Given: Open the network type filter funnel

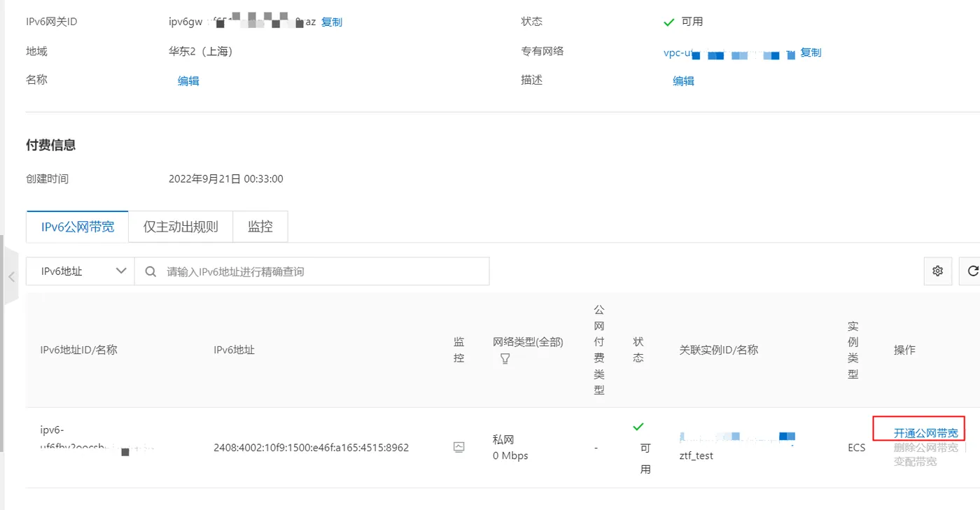Looking at the screenshot, I should pyautogui.click(x=505, y=359).
